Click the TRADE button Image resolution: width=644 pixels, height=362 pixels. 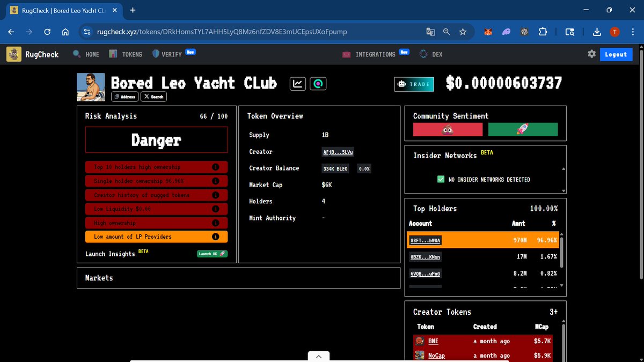coord(414,84)
